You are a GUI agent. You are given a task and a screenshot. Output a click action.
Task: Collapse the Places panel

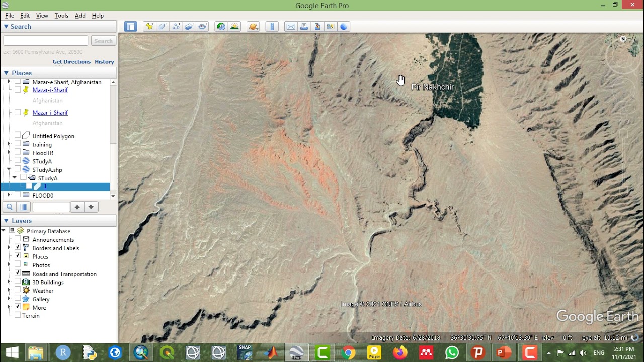click(x=6, y=73)
